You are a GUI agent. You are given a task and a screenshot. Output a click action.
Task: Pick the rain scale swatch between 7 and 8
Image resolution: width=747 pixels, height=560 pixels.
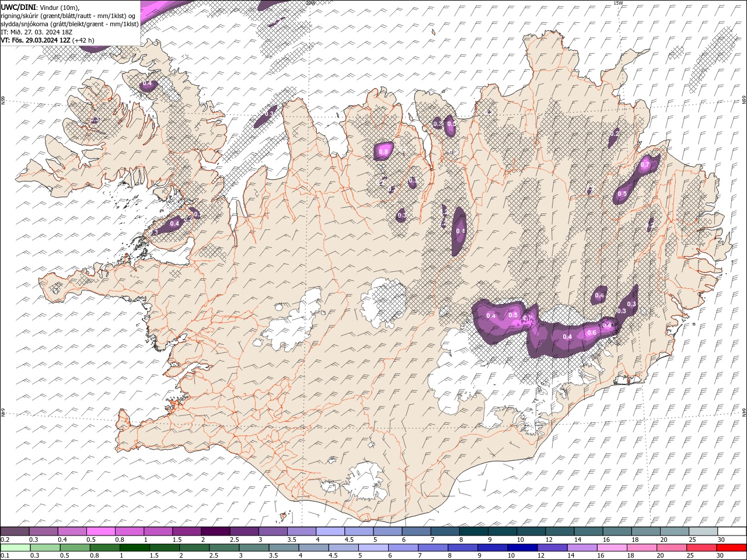coord(434,548)
